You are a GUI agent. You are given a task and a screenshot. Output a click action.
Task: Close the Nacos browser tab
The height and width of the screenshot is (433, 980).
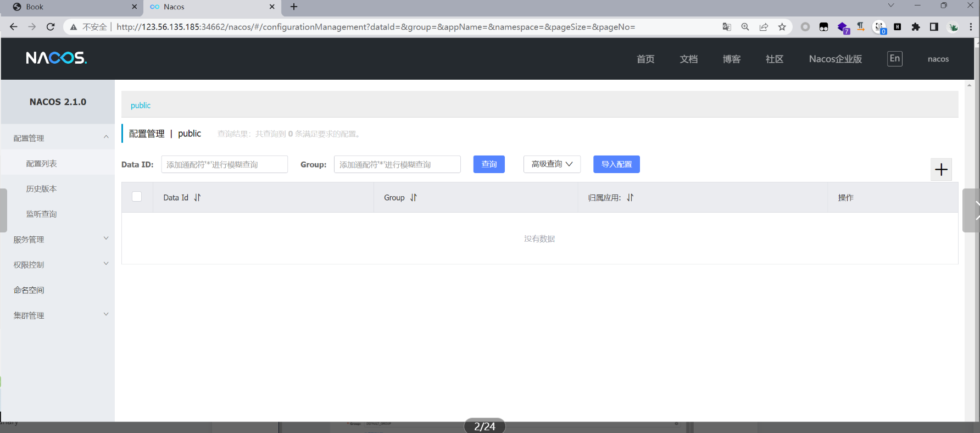272,7
